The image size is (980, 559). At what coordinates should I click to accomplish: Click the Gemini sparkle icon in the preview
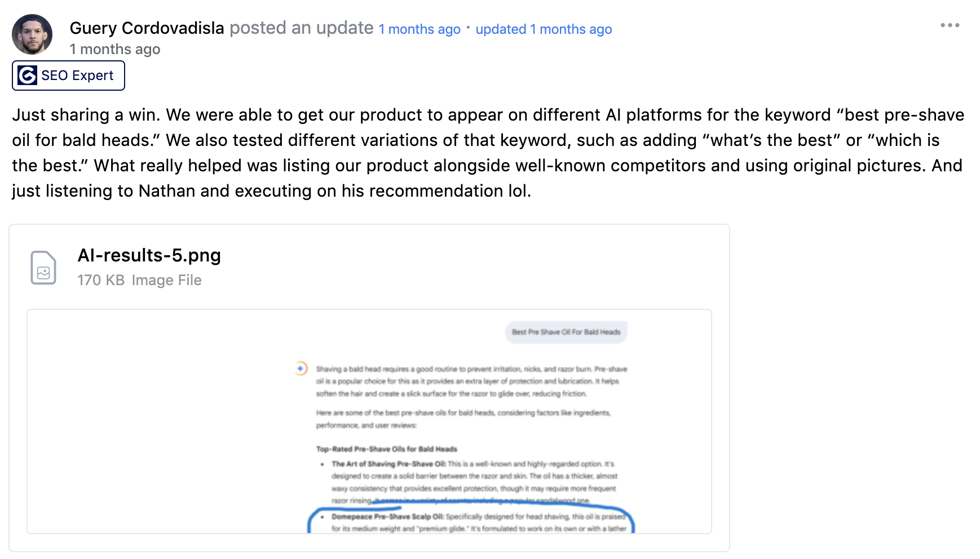[x=301, y=369]
